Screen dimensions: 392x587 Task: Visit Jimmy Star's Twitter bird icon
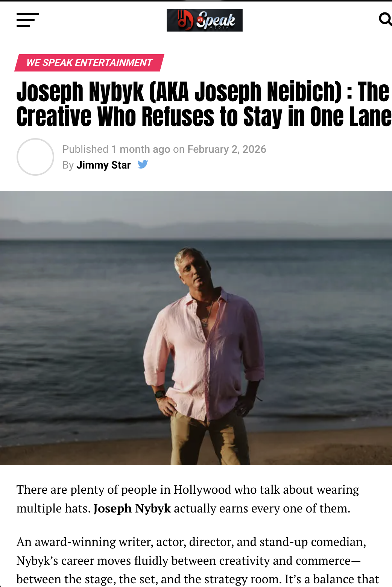pos(143,164)
